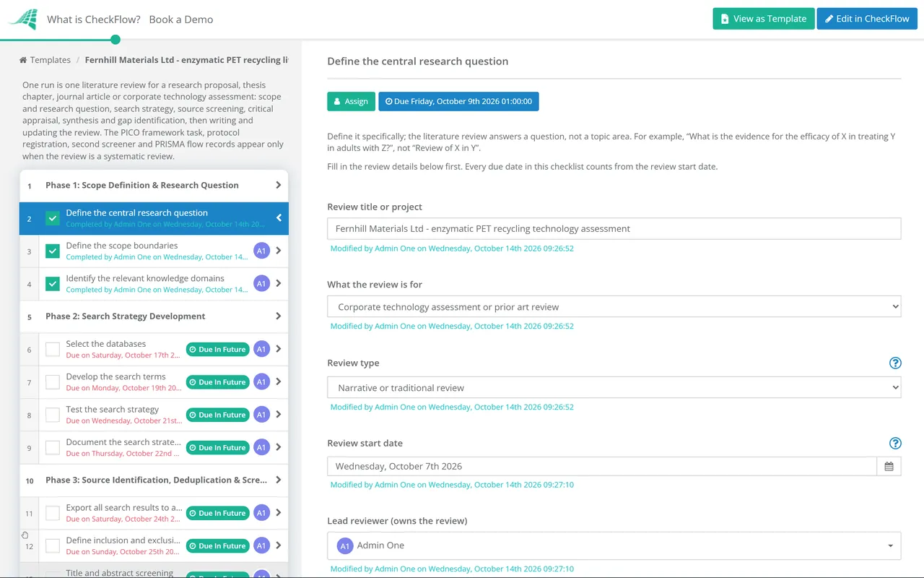
Task: Click A1 avatar on Export all search results row
Action: tap(261, 513)
